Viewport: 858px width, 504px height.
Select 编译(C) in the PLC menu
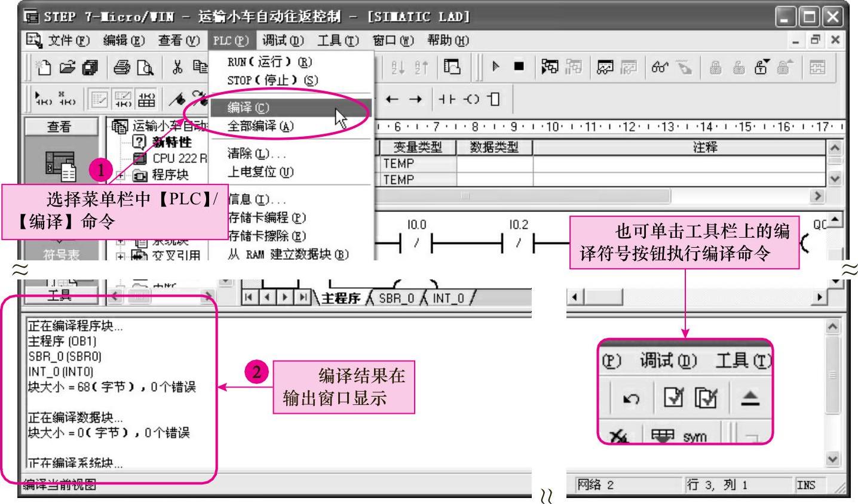click(291, 108)
